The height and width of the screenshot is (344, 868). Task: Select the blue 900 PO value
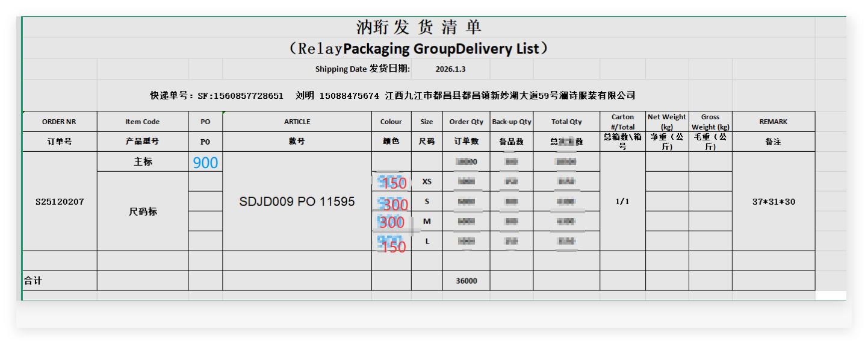tap(205, 163)
